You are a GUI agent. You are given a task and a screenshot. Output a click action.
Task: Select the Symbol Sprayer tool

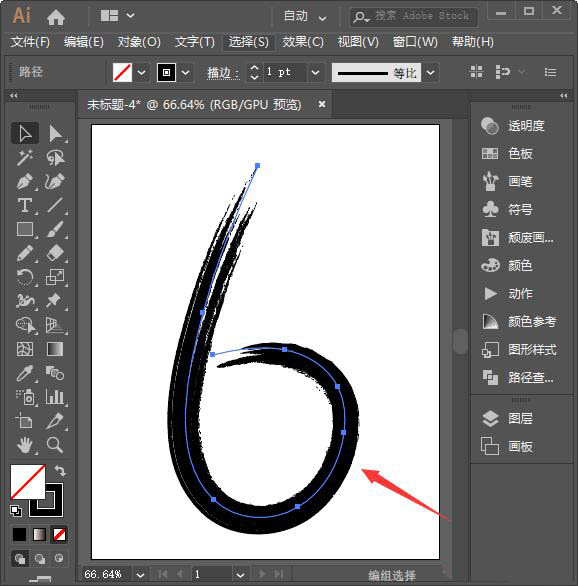[25, 397]
